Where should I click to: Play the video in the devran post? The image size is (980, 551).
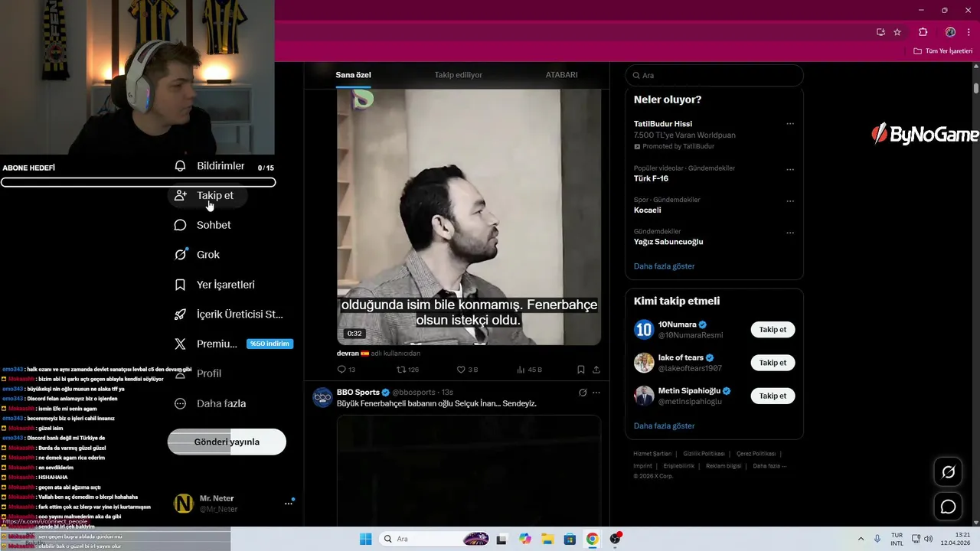click(x=469, y=217)
